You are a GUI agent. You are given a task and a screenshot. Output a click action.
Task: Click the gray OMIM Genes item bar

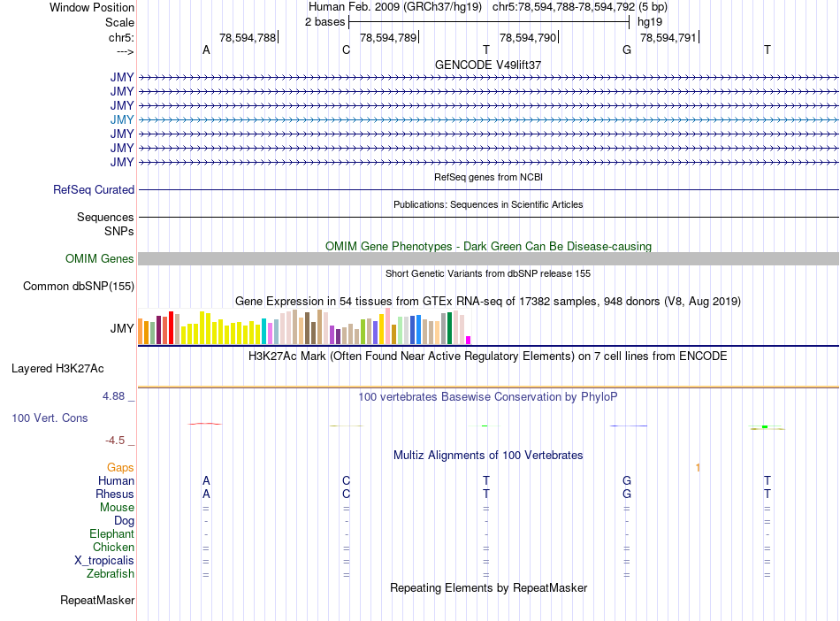[488, 259]
